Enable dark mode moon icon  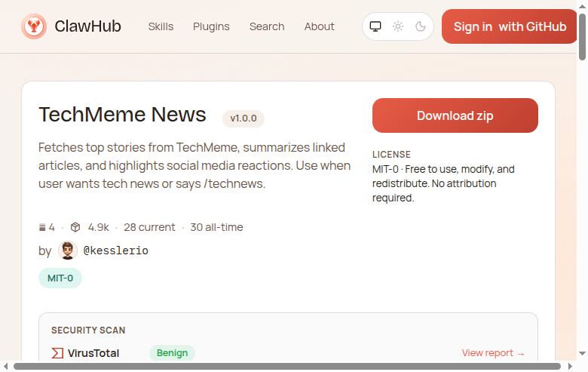[421, 27]
